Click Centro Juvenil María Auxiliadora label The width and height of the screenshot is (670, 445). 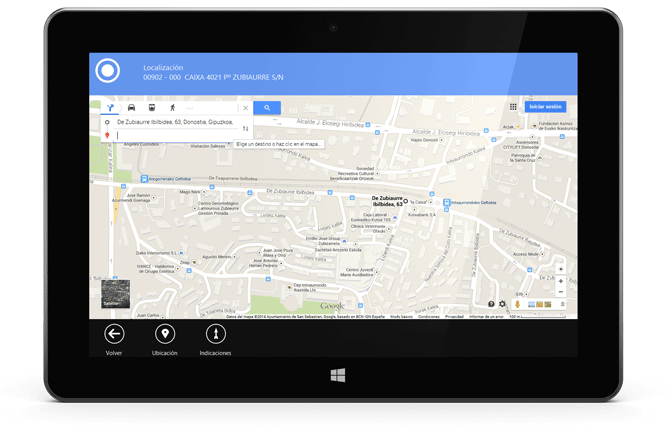click(357, 272)
